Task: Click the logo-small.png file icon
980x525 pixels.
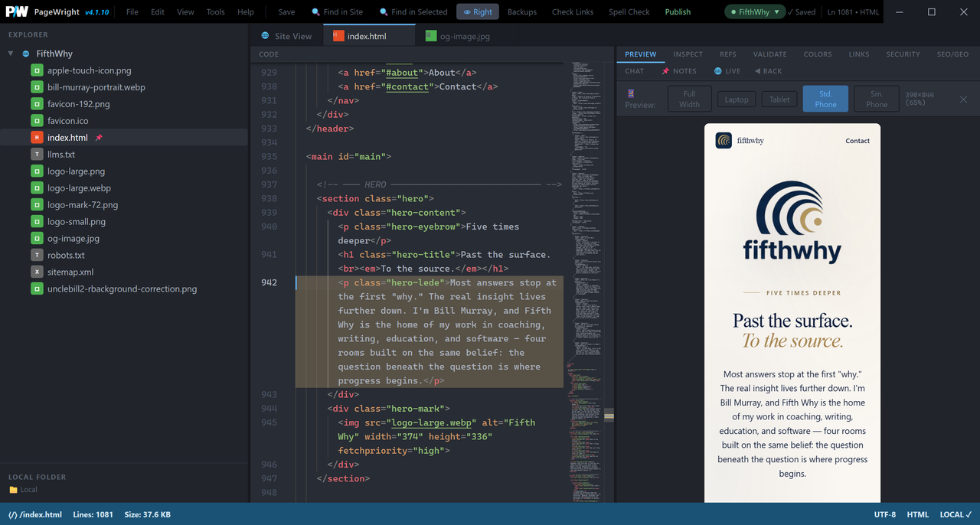Action: [37, 222]
